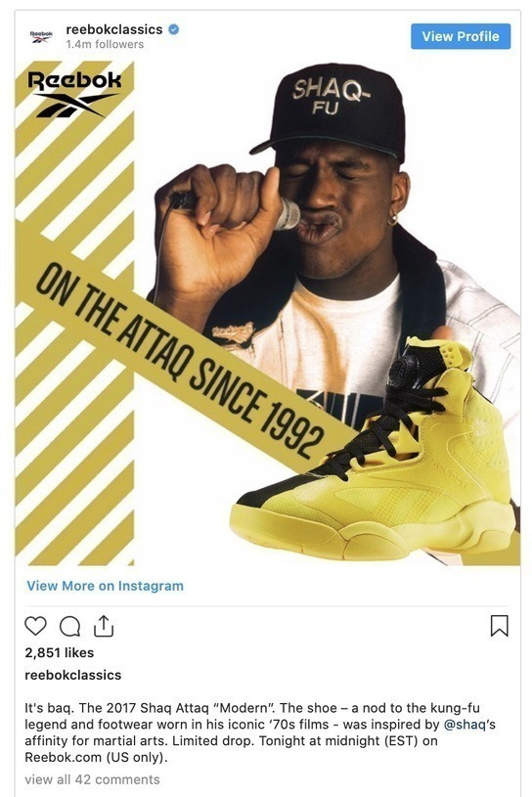The height and width of the screenshot is (797, 532).
Task: Click the View Profile button
Action: point(461,36)
